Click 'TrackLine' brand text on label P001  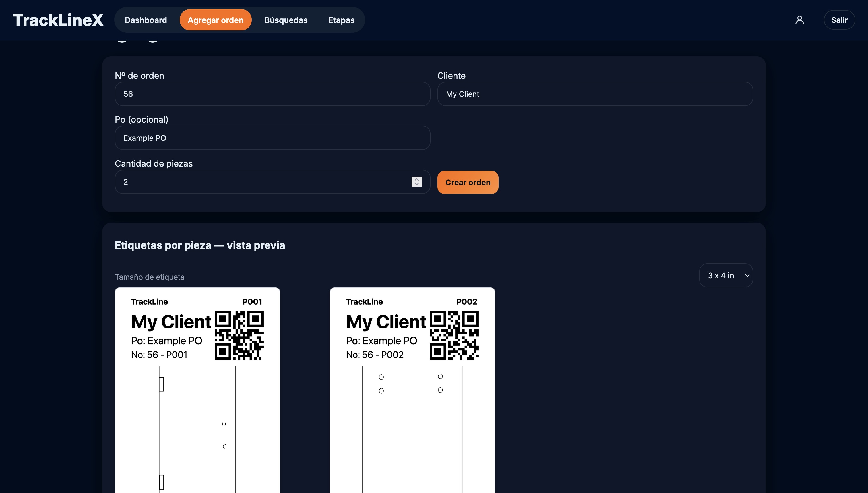point(149,302)
